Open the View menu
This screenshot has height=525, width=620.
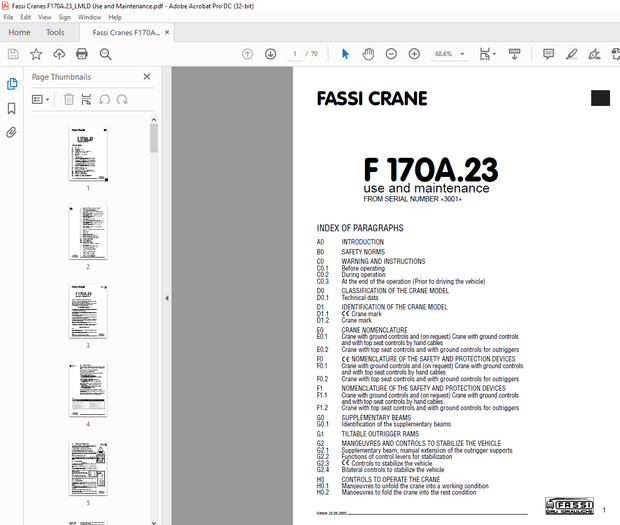tap(45, 17)
